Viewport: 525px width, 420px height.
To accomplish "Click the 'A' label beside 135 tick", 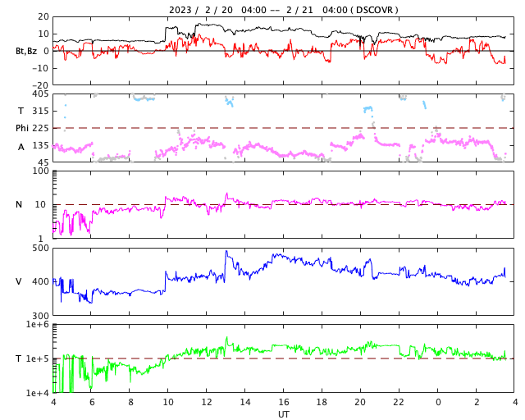I will click(x=21, y=147).
